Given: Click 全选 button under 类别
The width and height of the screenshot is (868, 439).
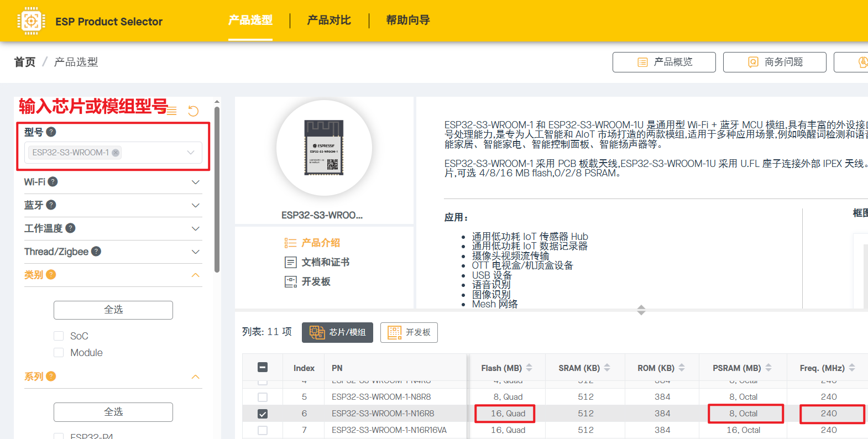Looking at the screenshot, I should point(113,310).
